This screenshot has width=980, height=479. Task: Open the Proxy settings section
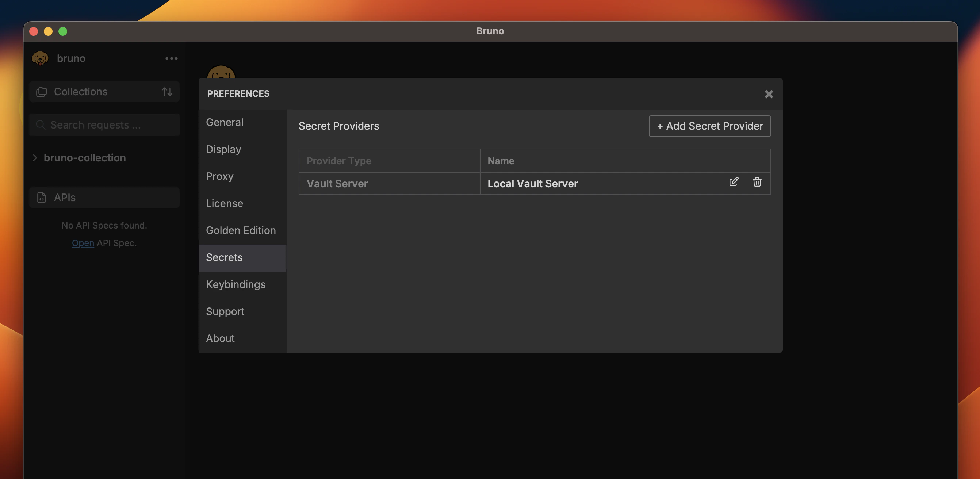[219, 176]
